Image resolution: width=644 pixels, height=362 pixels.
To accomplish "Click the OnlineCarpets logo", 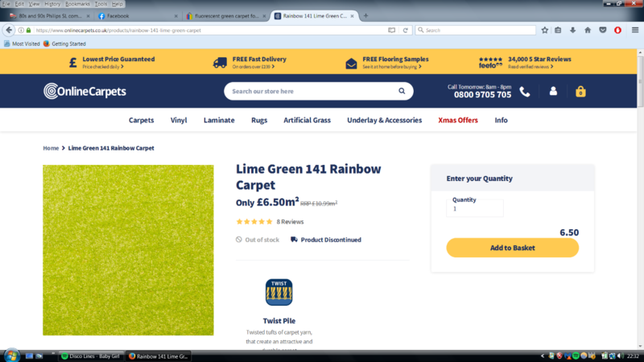I will coord(85,91).
